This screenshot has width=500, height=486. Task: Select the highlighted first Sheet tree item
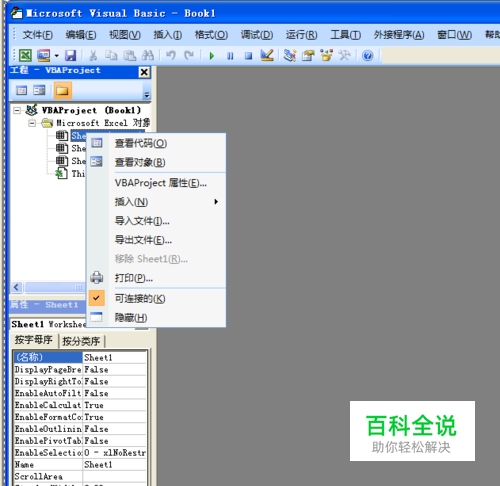pos(78,136)
